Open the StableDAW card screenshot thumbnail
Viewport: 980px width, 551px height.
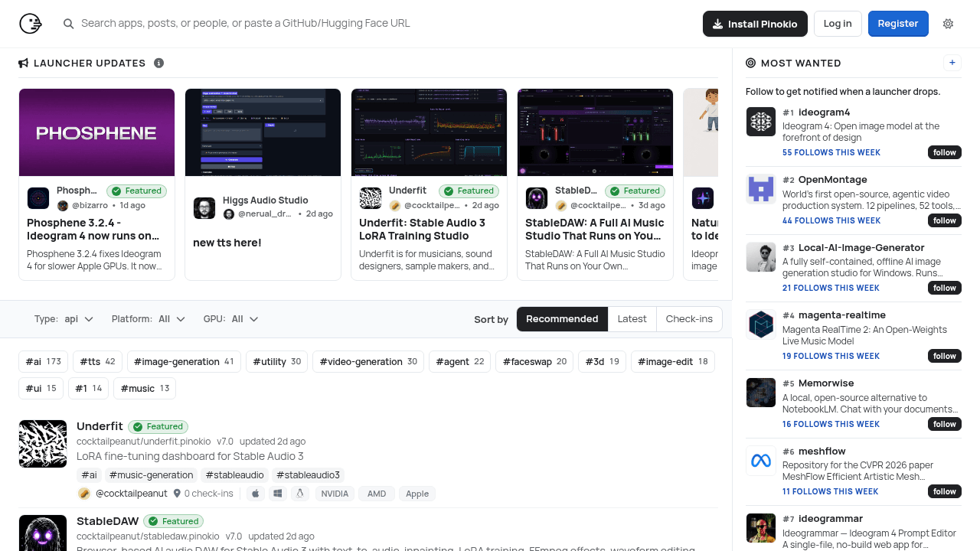[596, 132]
